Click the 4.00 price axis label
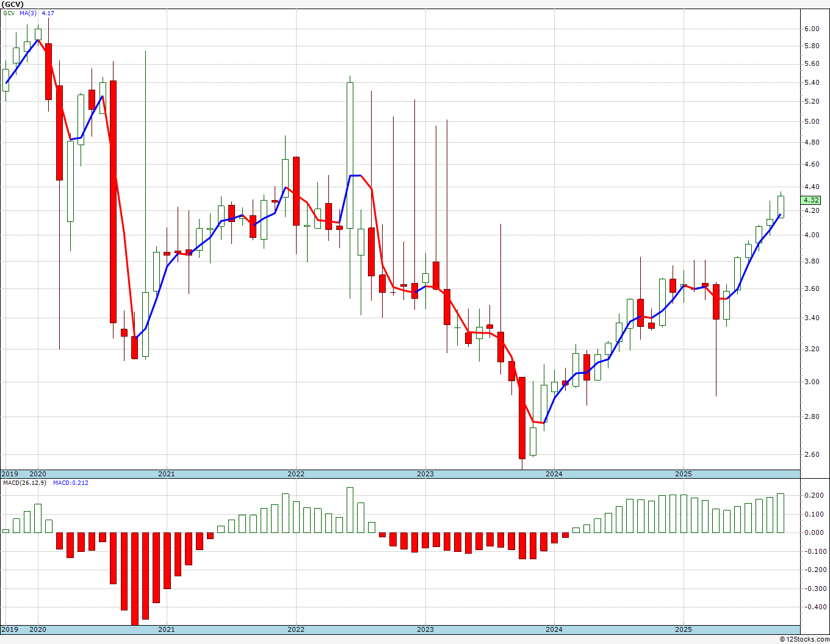Image resolution: width=830 pixels, height=644 pixels. pos(811,235)
